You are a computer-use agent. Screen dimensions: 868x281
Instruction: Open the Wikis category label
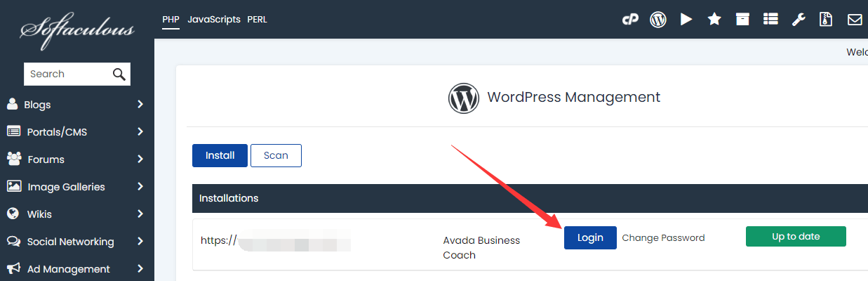(39, 214)
